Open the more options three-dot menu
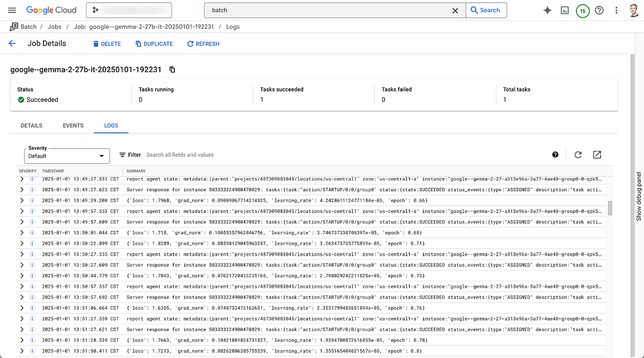644x358 pixels. 616,10
